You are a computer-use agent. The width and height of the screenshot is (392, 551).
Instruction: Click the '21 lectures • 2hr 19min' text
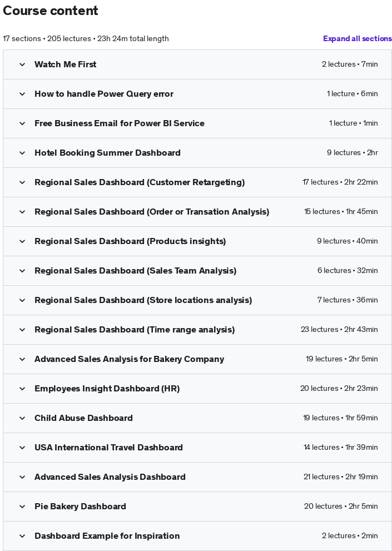pos(341,477)
